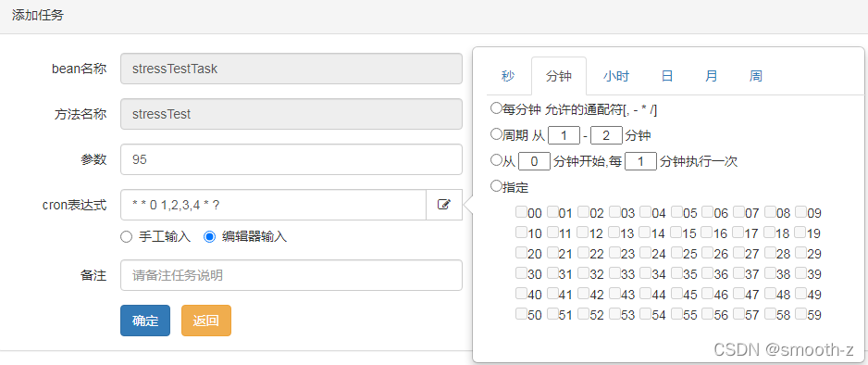Check minute 33 checkbox

click(x=614, y=273)
